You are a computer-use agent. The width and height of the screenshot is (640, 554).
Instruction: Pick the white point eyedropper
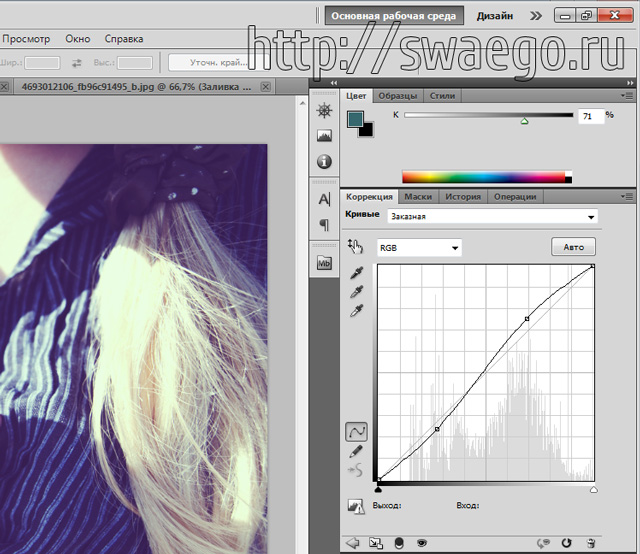(356, 311)
